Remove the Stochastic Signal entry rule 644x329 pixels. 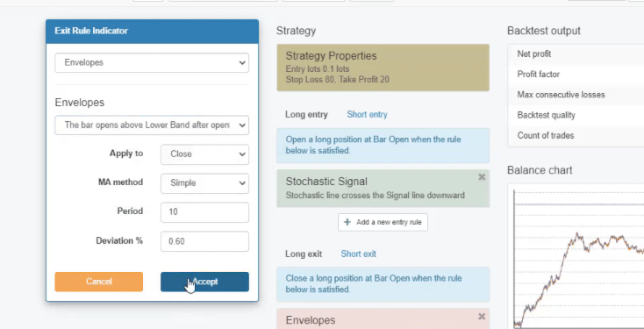click(x=482, y=176)
